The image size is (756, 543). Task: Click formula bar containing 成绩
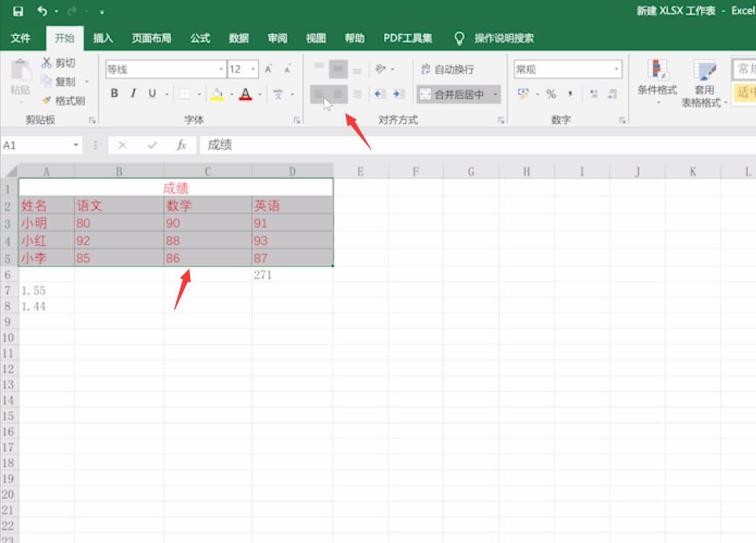point(477,144)
